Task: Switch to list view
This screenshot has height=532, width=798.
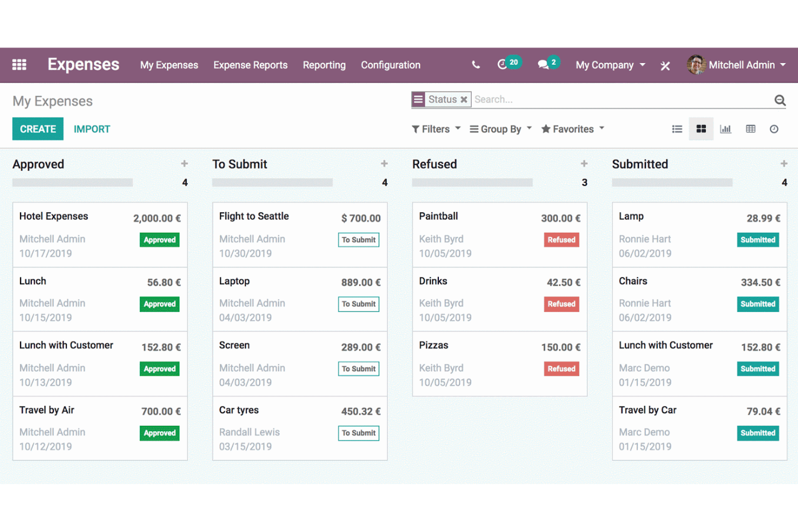Action: (677, 129)
